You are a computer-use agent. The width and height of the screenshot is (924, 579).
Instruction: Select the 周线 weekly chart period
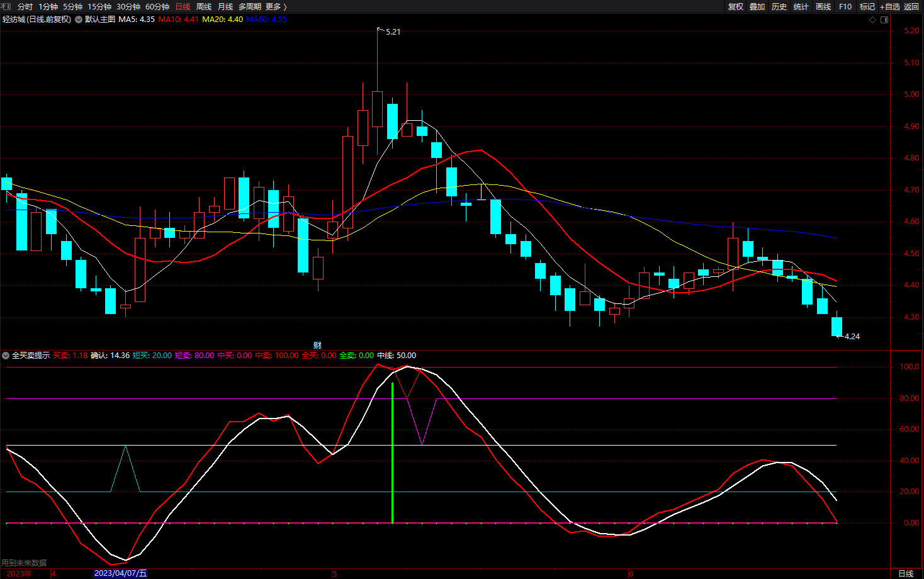[204, 6]
